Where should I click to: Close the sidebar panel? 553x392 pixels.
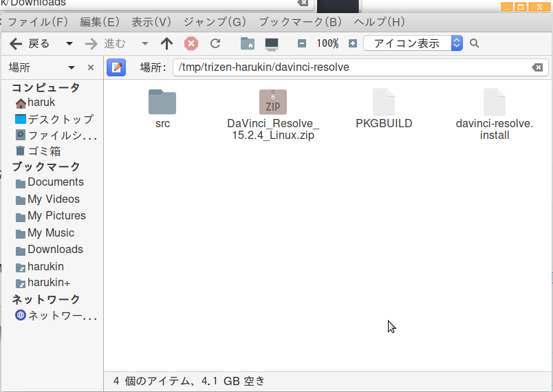[x=91, y=67]
